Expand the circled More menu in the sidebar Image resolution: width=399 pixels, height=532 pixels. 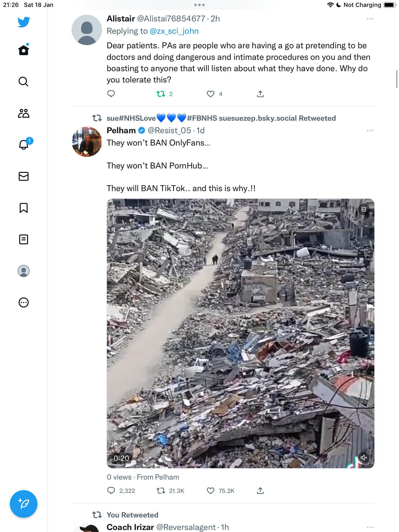[x=24, y=302]
